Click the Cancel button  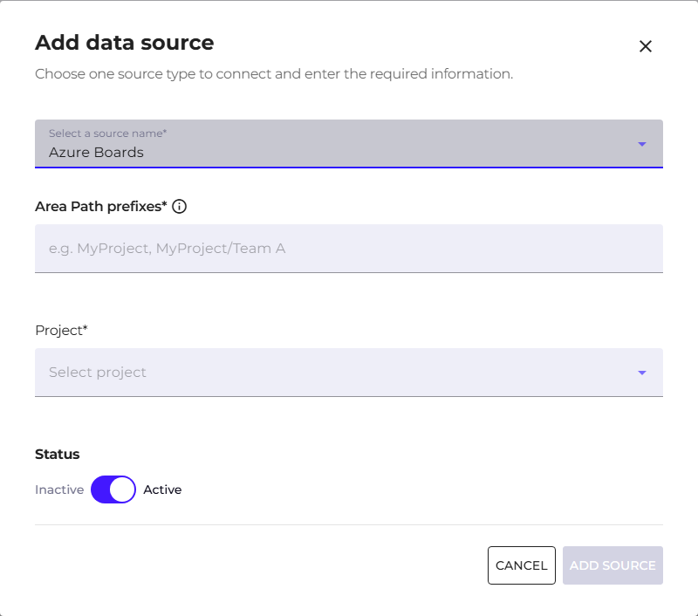pyautogui.click(x=521, y=565)
